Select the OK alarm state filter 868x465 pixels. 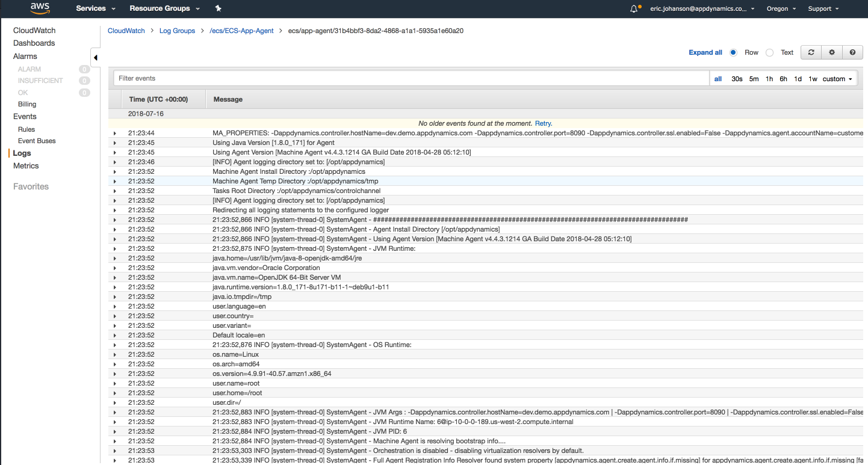coord(23,93)
